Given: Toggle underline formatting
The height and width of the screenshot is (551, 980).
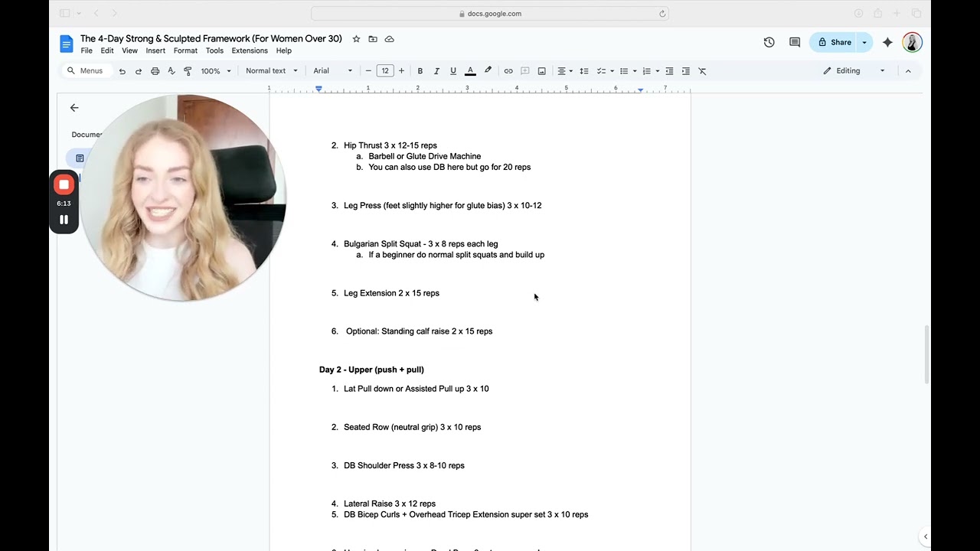Looking at the screenshot, I should [453, 71].
